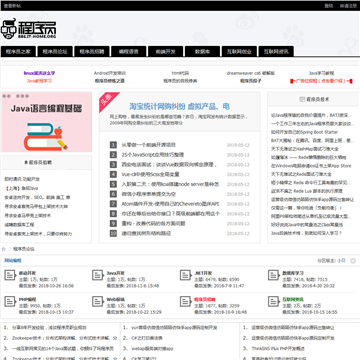Open article 递归查找树形结构路径
Viewport: 360px width, 360px height.
146,233
